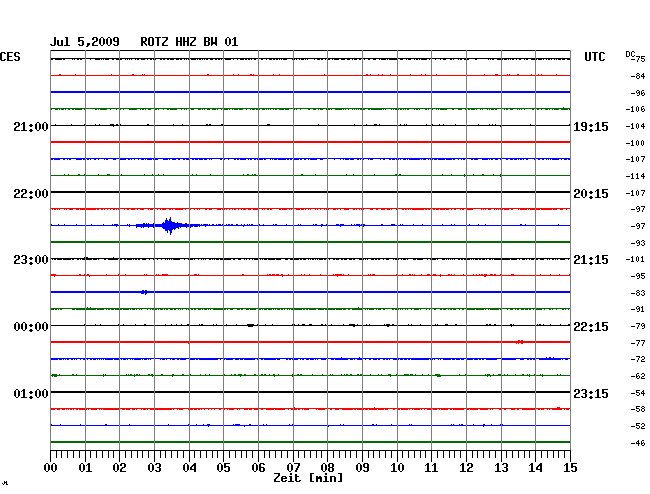Screen dimensions: 650x494
Task: Select the 22:00 local time label
Action: pos(31,194)
